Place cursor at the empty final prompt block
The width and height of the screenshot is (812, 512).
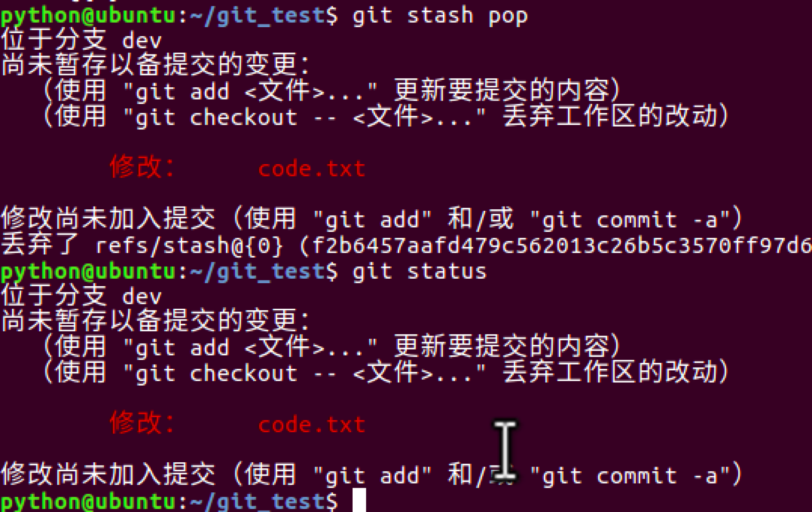coord(359,500)
